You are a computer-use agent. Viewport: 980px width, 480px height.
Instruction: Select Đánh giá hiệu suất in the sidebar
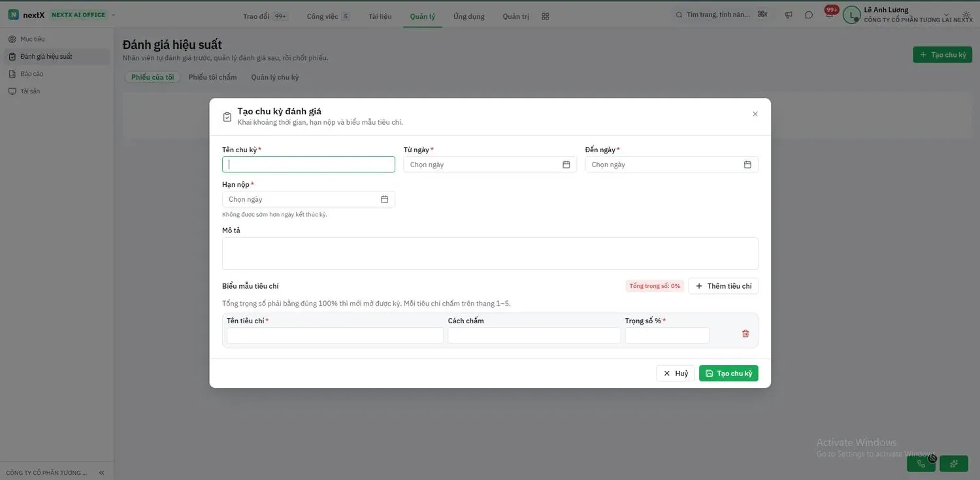[x=57, y=57]
